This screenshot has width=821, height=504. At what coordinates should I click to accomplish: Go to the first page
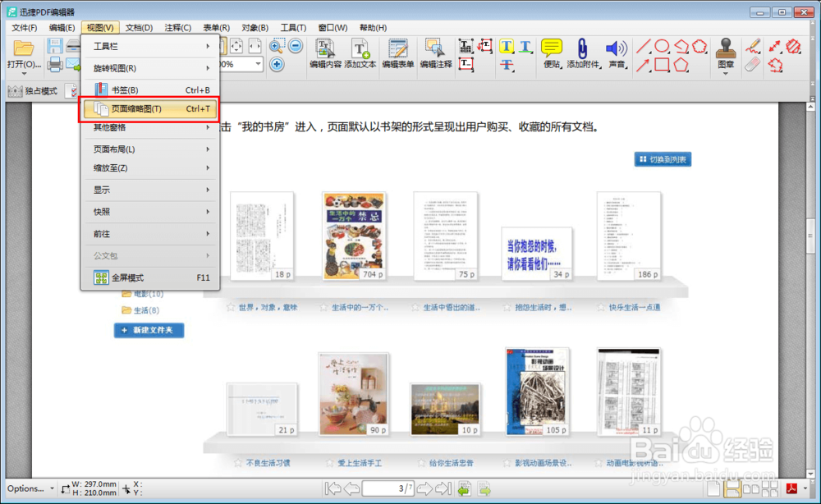click(x=333, y=489)
